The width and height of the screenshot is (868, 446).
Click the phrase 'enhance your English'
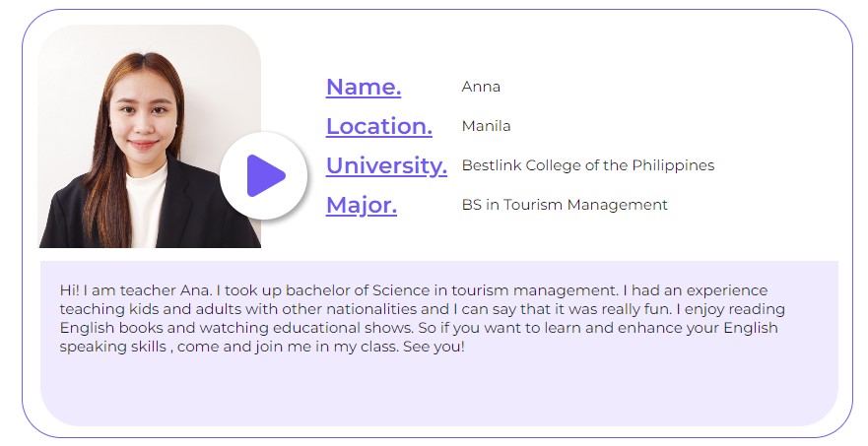[x=698, y=328]
